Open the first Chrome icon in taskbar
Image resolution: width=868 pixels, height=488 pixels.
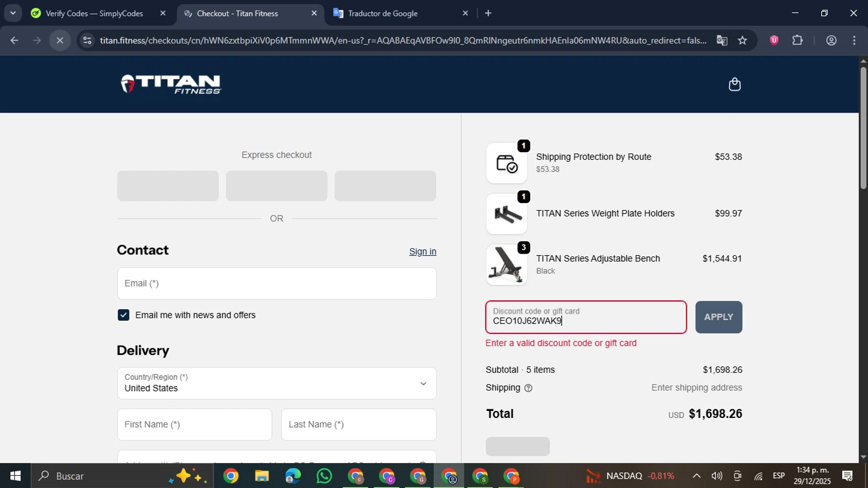coord(231,476)
